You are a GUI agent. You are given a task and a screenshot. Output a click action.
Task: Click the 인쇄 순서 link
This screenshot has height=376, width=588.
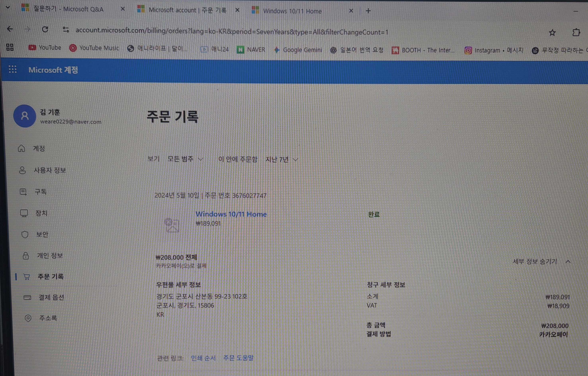coord(203,358)
